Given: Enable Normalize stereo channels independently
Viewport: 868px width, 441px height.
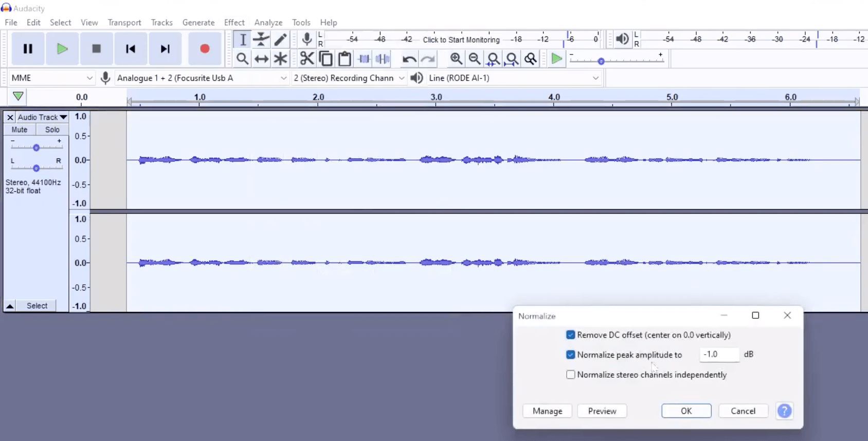Looking at the screenshot, I should coord(570,375).
